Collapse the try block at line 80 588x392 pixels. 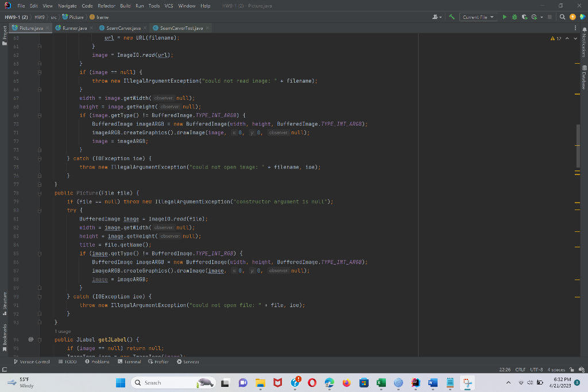(x=39, y=210)
